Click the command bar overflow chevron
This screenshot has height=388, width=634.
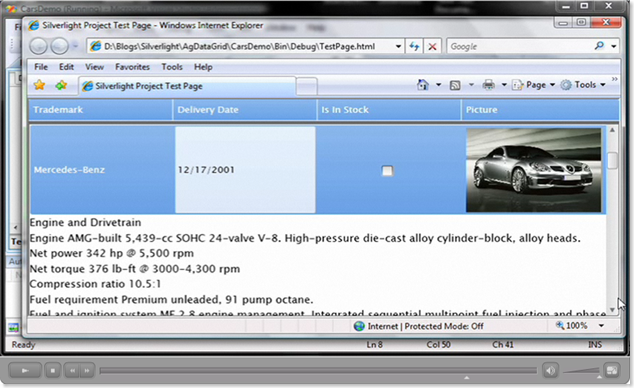(615, 79)
